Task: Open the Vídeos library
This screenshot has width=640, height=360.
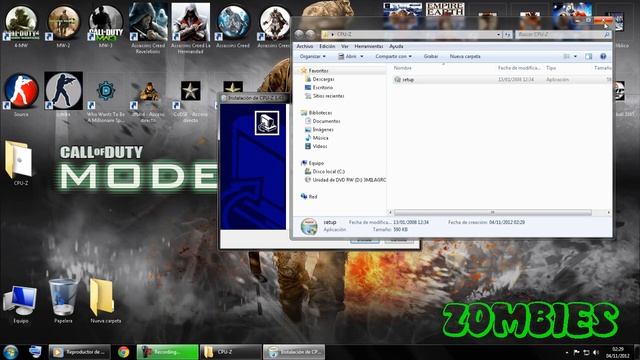Action: click(320, 146)
